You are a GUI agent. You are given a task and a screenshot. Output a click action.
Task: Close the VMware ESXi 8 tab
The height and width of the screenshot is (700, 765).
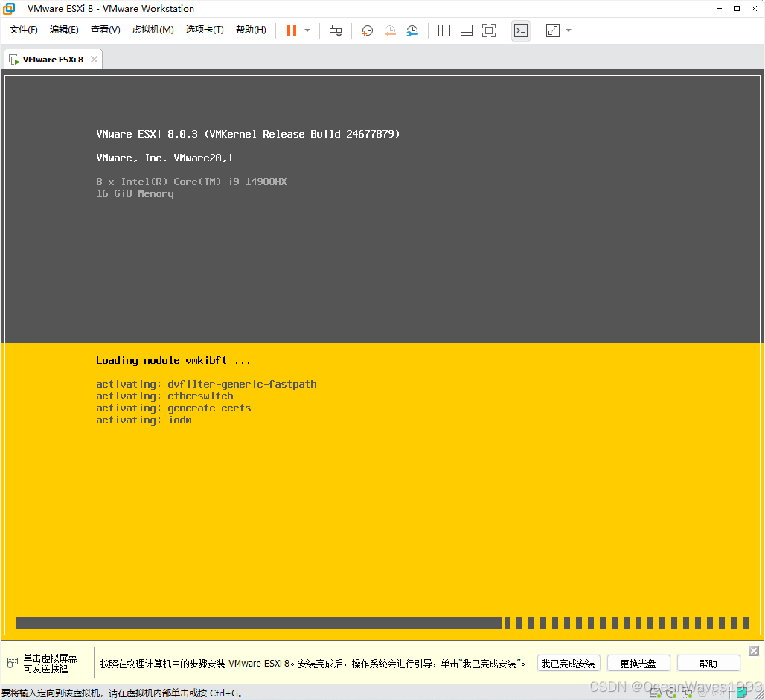(95, 60)
